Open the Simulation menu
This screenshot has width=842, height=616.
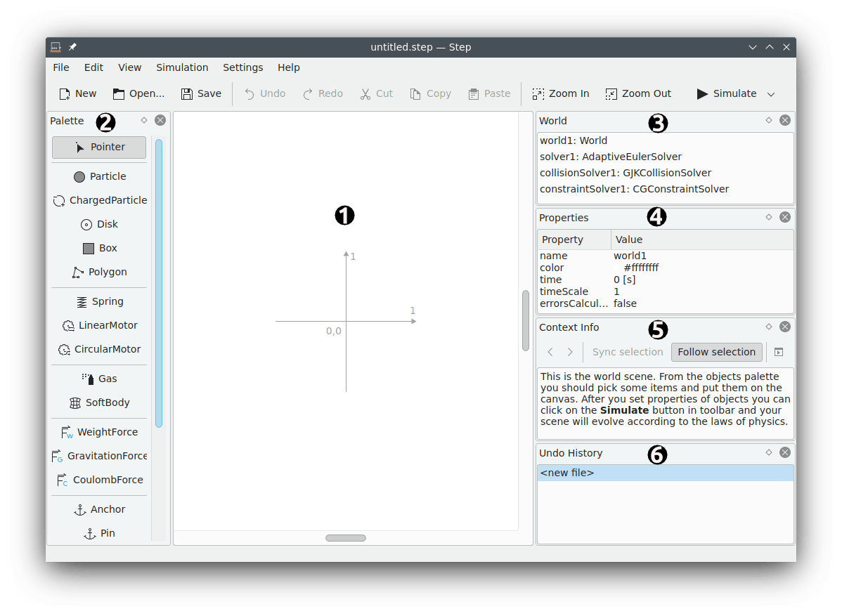(x=182, y=67)
